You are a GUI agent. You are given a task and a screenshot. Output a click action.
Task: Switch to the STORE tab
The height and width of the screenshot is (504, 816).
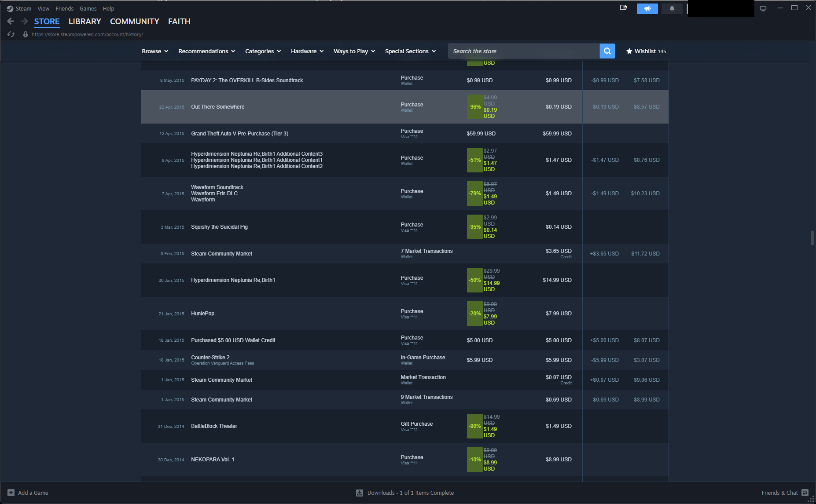click(47, 22)
